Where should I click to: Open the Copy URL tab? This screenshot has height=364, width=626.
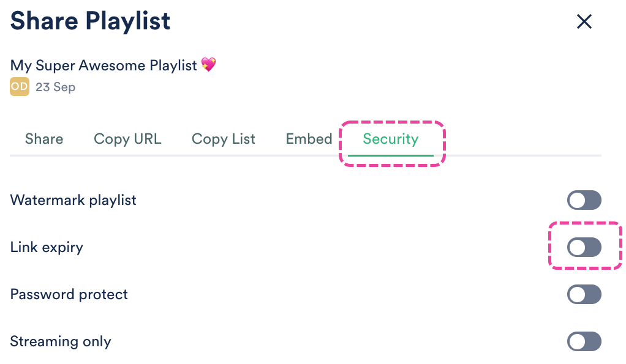pos(127,139)
